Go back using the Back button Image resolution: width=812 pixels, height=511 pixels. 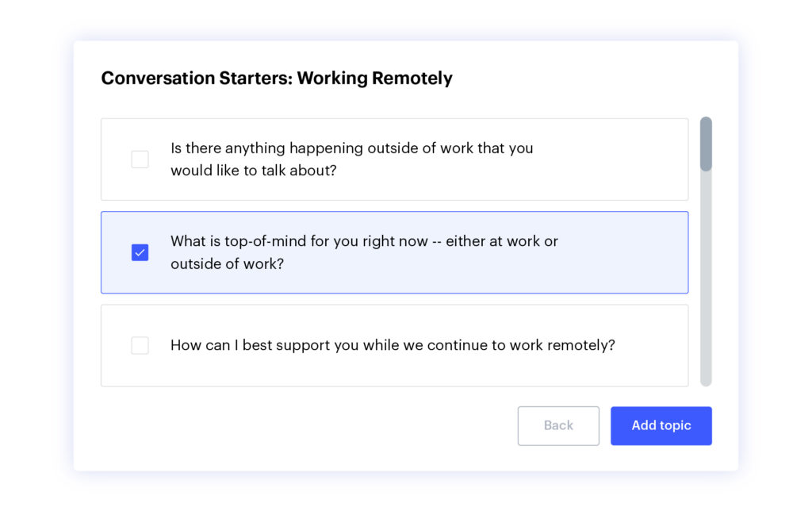(558, 425)
